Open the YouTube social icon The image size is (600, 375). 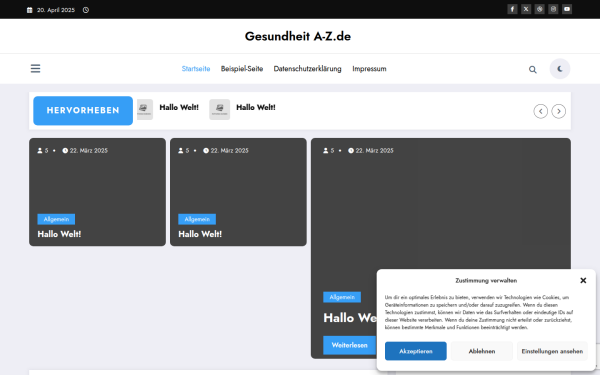[x=567, y=9]
